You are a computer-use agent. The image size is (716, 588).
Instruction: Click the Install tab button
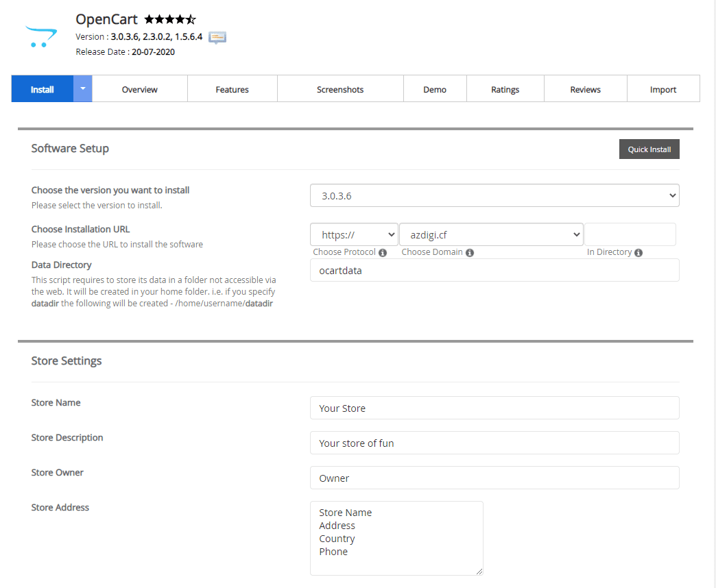[x=43, y=89]
